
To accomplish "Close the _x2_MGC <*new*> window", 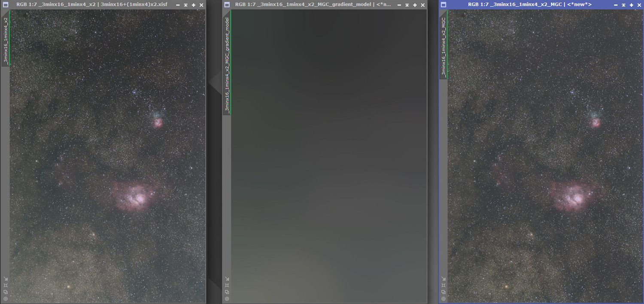I will 639,5.
